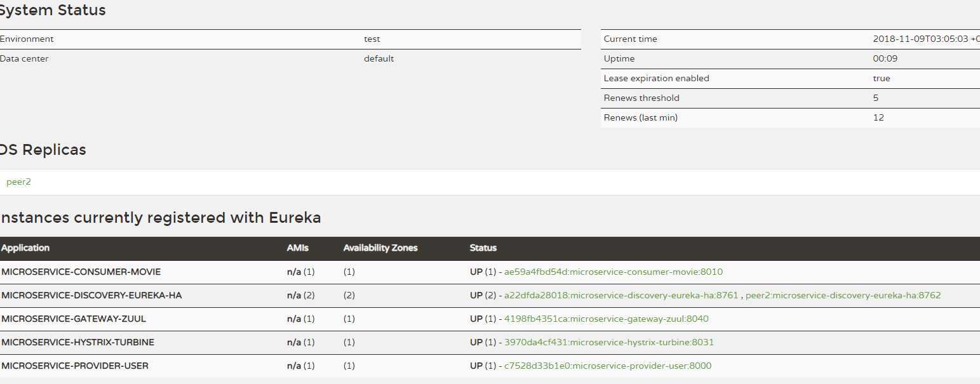This screenshot has height=384, width=980.
Task: Click the DS Replicas heading
Action: [x=43, y=150]
